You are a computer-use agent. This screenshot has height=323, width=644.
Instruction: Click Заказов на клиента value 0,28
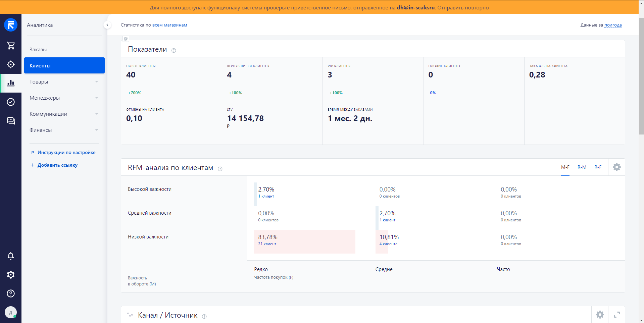click(537, 75)
